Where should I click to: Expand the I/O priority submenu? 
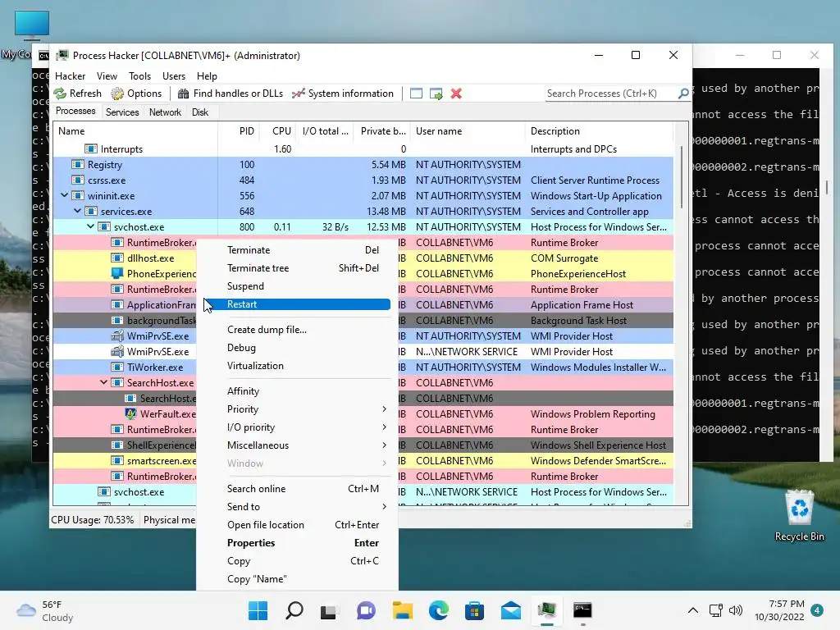[297, 427]
